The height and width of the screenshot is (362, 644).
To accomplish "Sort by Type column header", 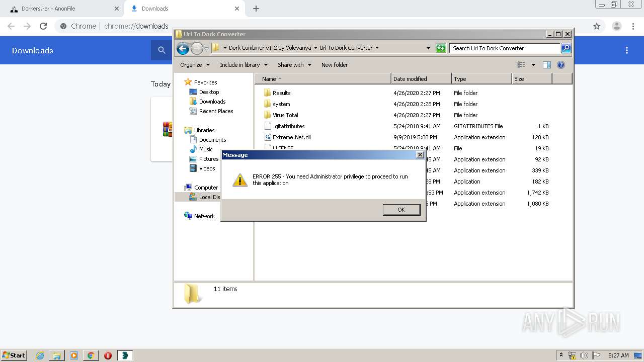I will [x=481, y=79].
